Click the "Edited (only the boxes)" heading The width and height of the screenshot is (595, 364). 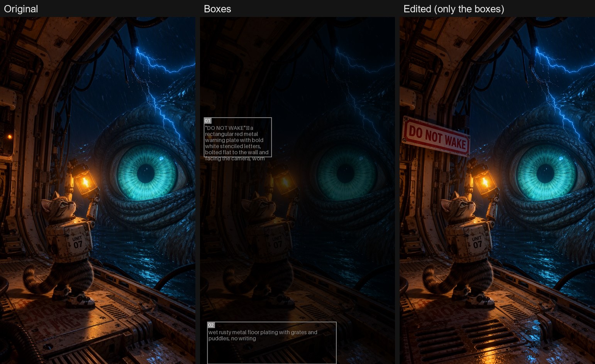pos(454,9)
